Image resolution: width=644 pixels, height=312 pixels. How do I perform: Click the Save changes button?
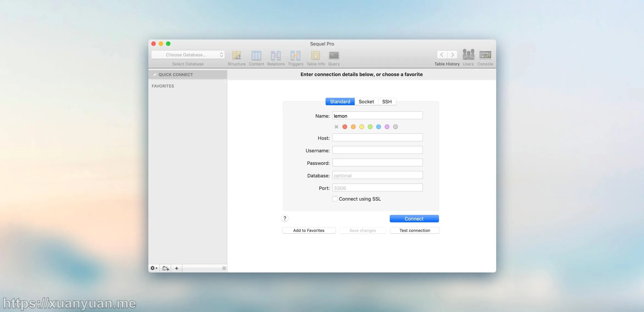coord(363,230)
